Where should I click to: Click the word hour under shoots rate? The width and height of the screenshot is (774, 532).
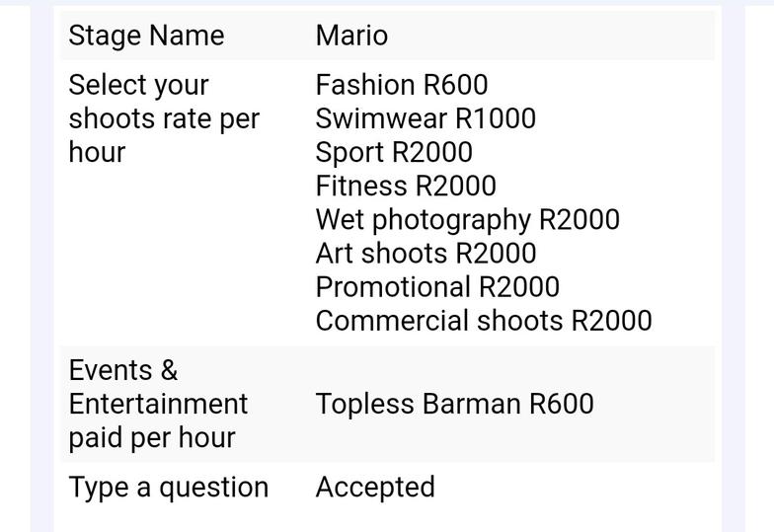(x=97, y=152)
